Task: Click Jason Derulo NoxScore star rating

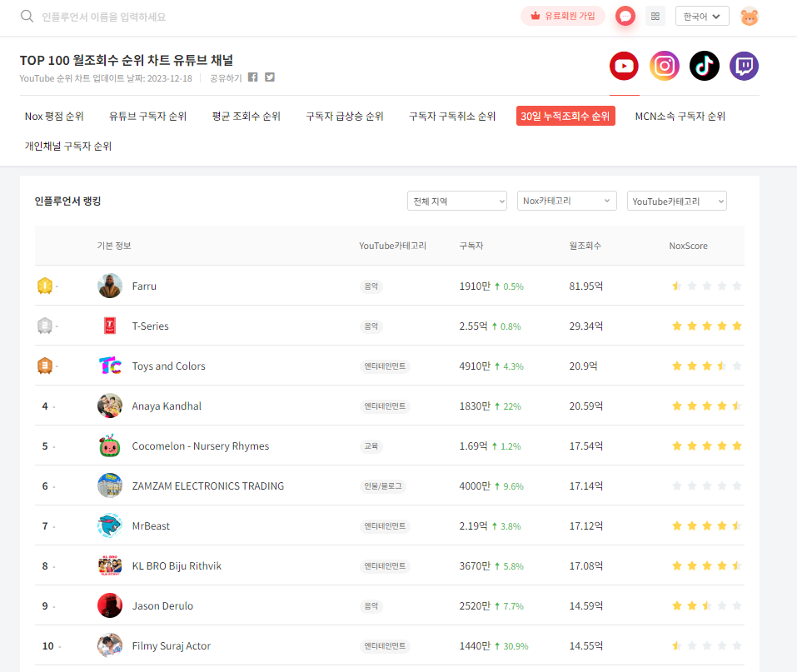Action: tap(706, 606)
